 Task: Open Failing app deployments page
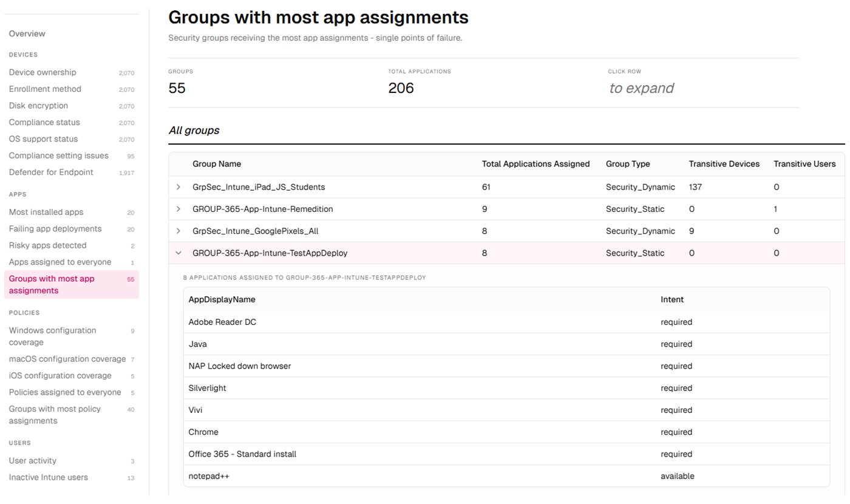(x=72, y=229)
